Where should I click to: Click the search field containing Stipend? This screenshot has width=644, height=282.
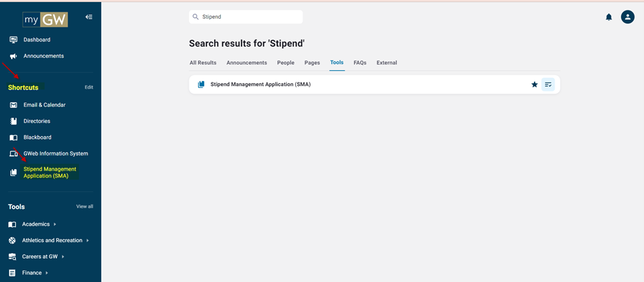246,17
